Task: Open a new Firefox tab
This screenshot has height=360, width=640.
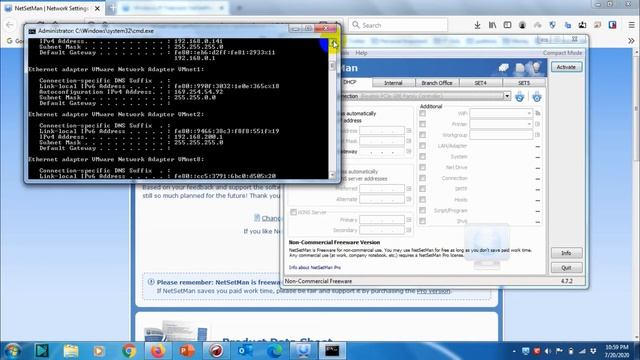Action: click(x=112, y=8)
